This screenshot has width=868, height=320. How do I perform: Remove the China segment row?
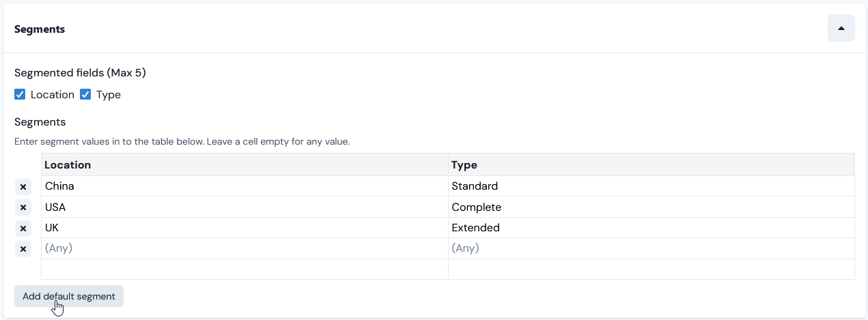(x=23, y=186)
